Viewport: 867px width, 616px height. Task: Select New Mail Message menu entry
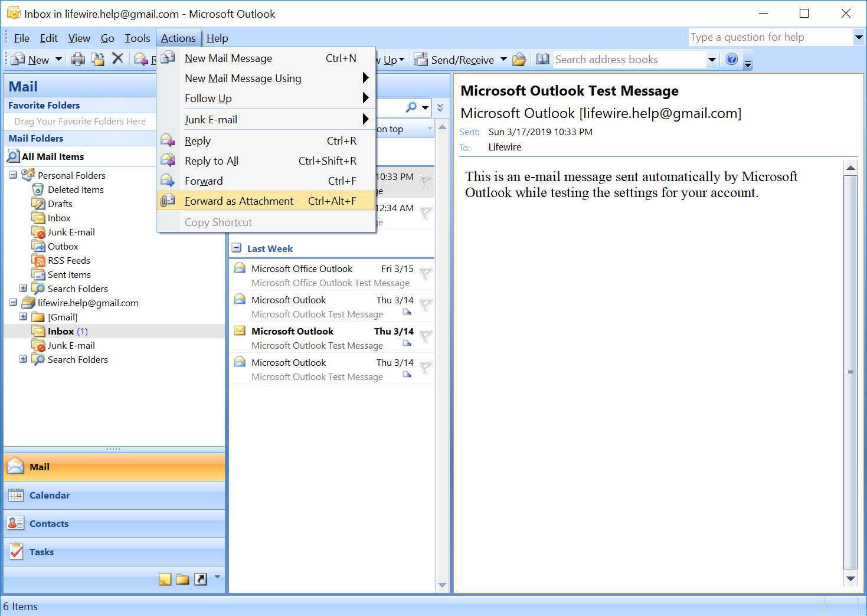[266, 58]
